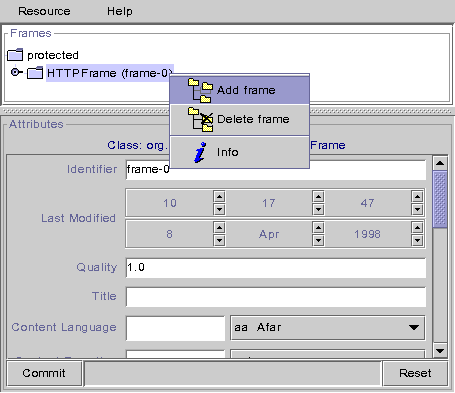Increase the minutes value 17
455x393 pixels.
(318, 197)
